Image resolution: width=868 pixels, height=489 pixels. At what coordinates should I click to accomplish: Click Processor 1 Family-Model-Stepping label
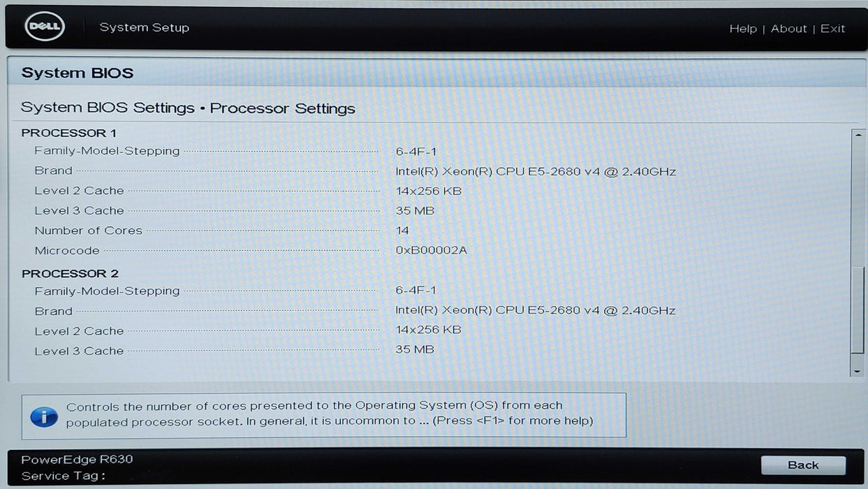click(x=107, y=151)
